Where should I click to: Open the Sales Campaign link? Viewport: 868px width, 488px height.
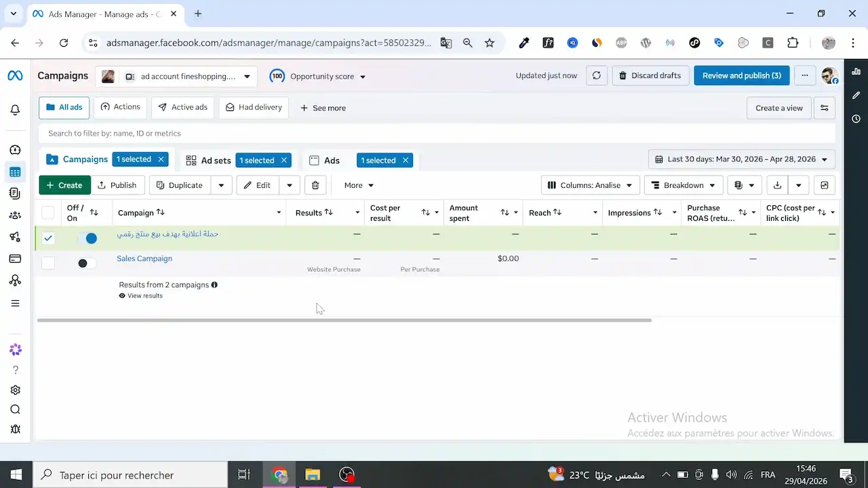point(144,258)
